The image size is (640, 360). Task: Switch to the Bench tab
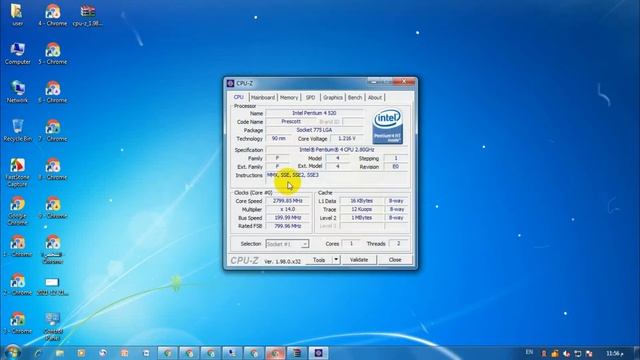point(355,98)
